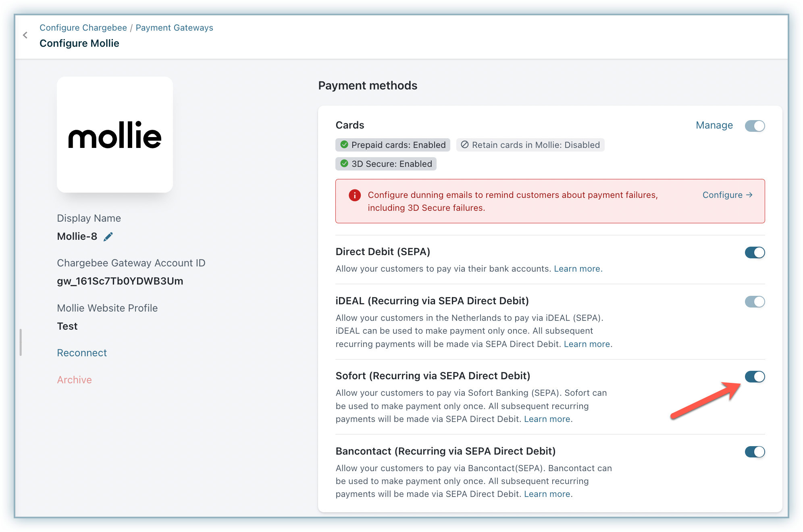803x532 pixels.
Task: Turn off Sofort payment toggle
Action: 755,377
